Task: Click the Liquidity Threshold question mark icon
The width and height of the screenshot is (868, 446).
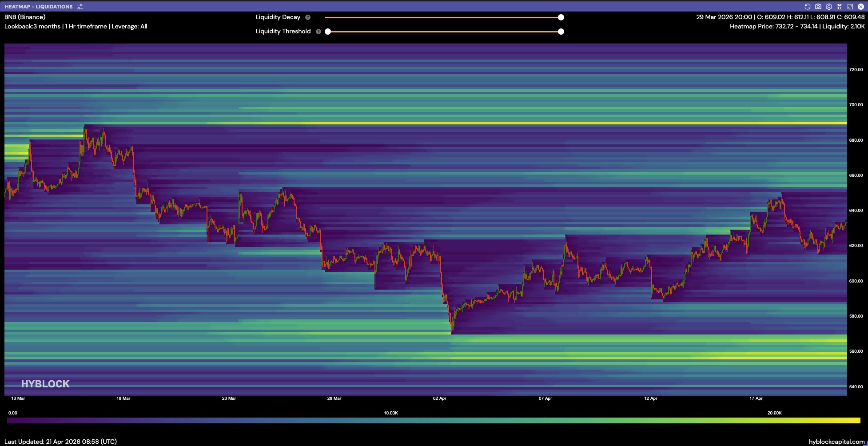Action: [x=318, y=32]
